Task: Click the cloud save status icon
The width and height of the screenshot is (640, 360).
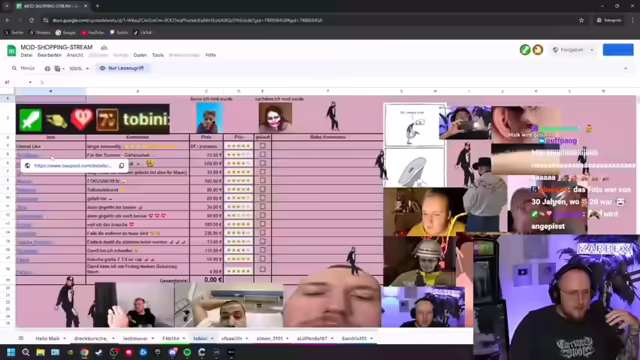Action: pyautogui.click(x=104, y=48)
